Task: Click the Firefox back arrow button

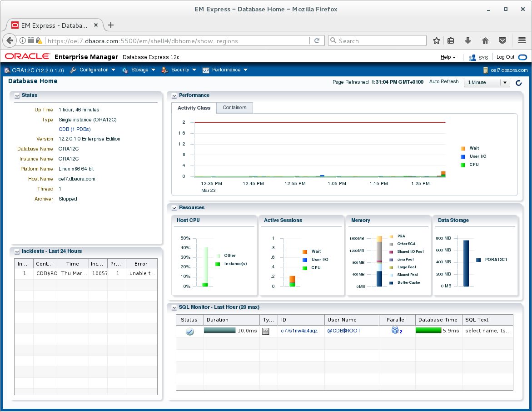Action: 10,41
